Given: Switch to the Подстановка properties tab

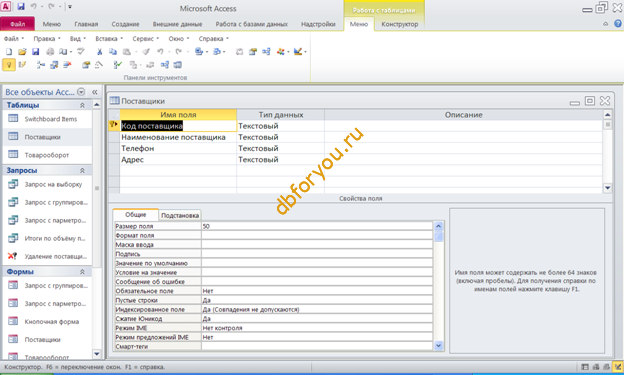Looking at the screenshot, I should click(180, 215).
